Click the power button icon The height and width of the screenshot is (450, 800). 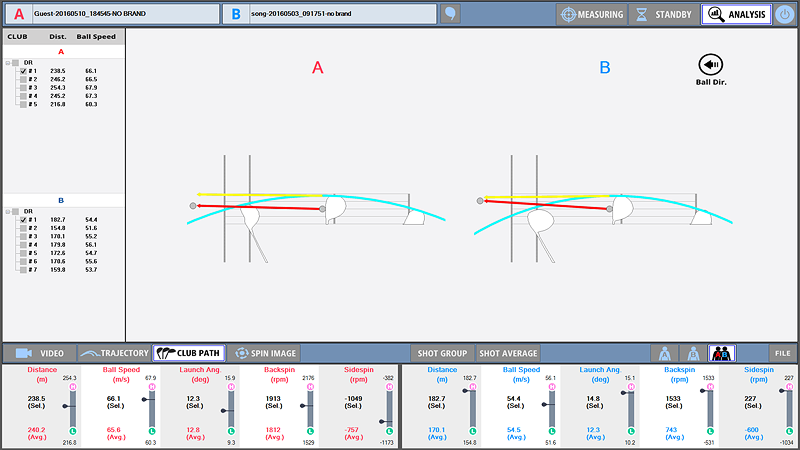coord(785,14)
